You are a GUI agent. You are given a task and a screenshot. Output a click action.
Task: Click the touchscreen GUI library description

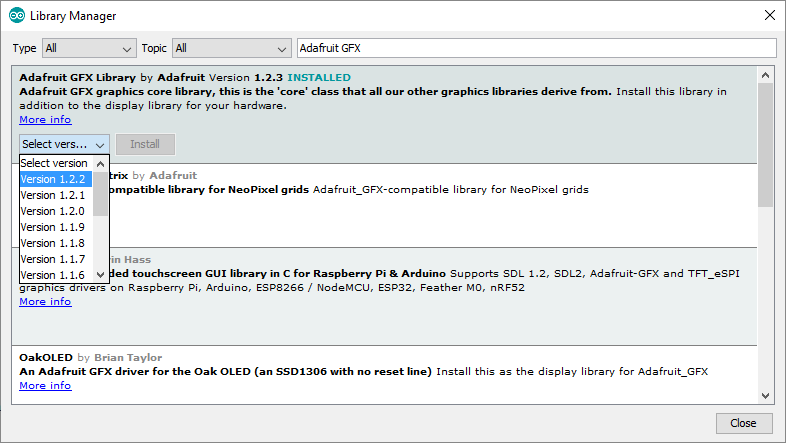[x=379, y=281]
